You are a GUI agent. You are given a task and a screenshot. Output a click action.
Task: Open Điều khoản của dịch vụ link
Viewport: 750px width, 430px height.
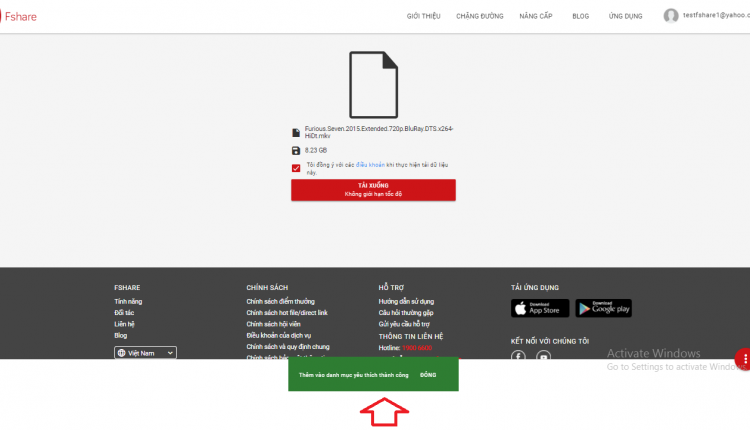coord(278,336)
